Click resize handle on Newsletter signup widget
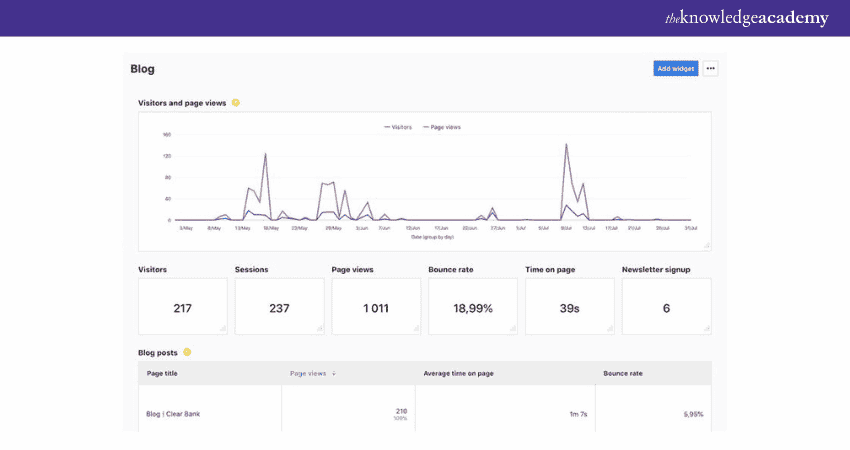Image resolution: width=850 pixels, height=450 pixels. point(707,329)
